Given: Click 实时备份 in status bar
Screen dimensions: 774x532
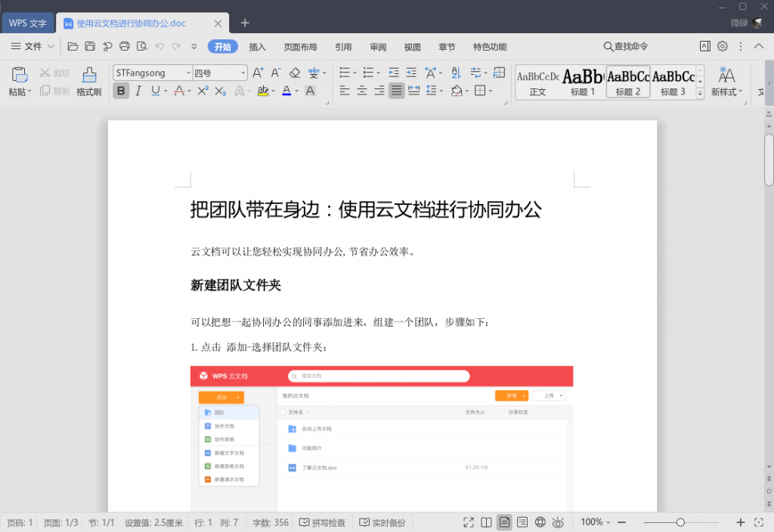Looking at the screenshot, I should pos(382,523).
